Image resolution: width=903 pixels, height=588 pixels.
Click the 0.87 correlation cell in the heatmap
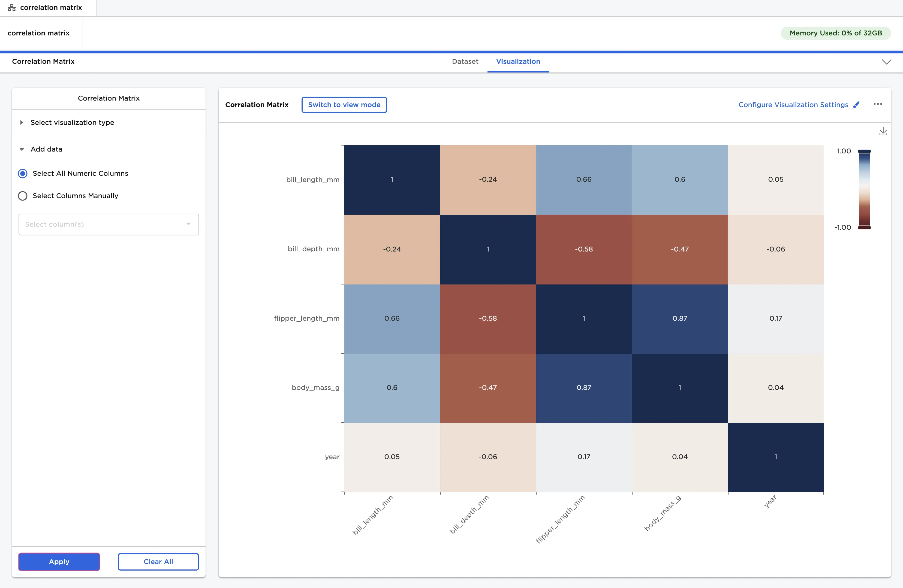tap(679, 319)
